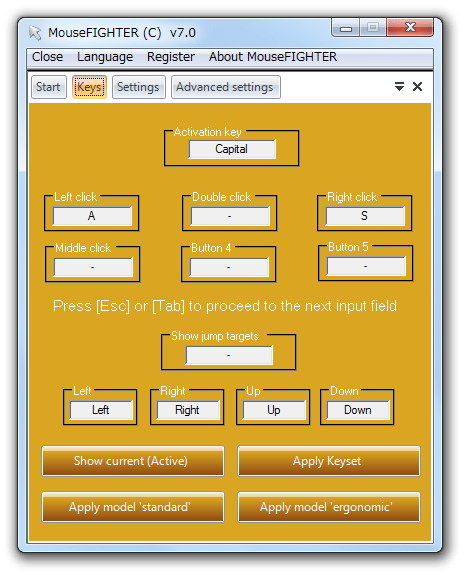The image size is (465, 575).
Task: Select the Activation key field showing Capital
Action: click(232, 149)
